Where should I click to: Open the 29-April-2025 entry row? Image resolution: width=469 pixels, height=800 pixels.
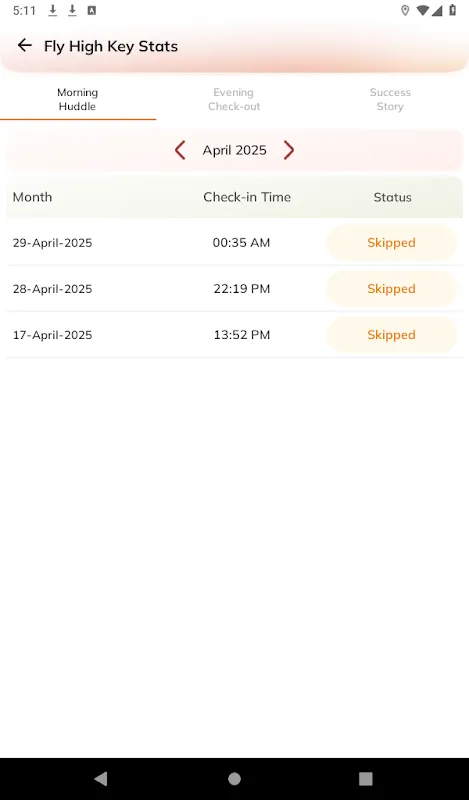pos(235,242)
